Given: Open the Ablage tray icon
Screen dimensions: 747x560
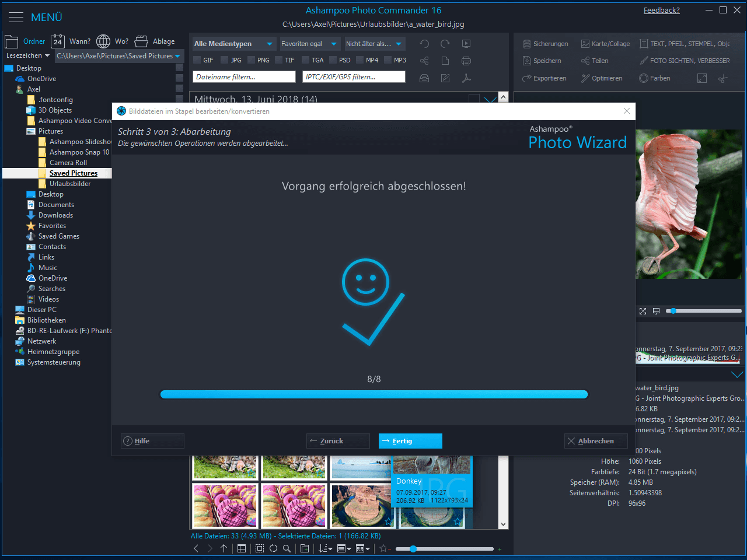Looking at the screenshot, I should tap(141, 41).
